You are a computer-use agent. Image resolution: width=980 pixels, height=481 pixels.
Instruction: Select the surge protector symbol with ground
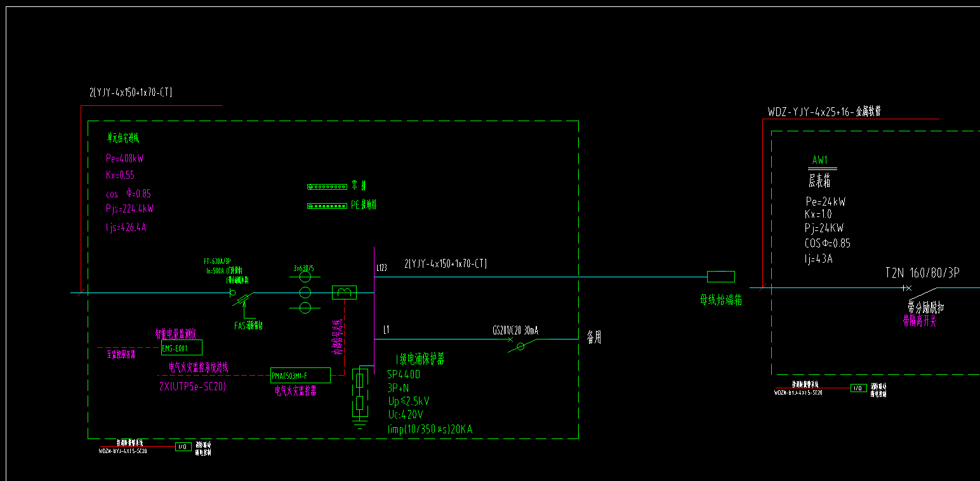360,397
